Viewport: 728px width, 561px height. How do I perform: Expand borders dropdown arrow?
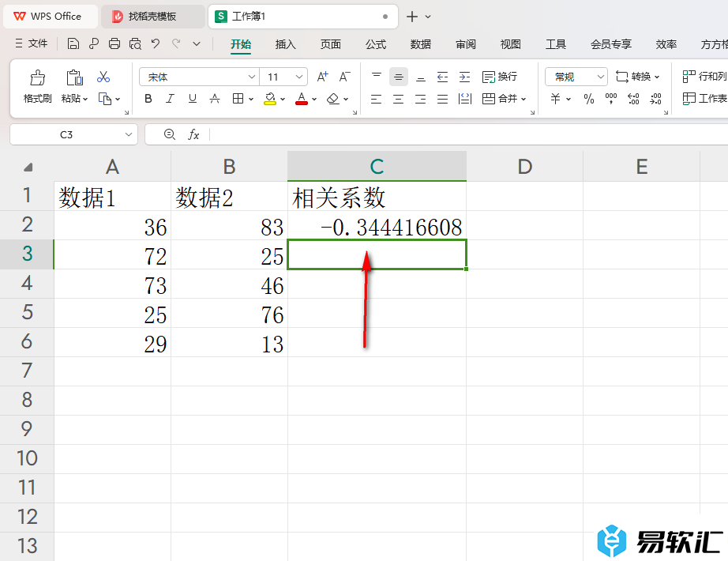click(251, 99)
